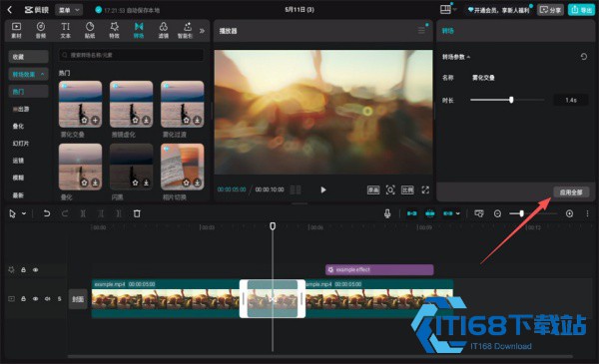This screenshot has width=599, height=364.
Task: Select the 热门 category in sidebar
Action: coord(28,92)
